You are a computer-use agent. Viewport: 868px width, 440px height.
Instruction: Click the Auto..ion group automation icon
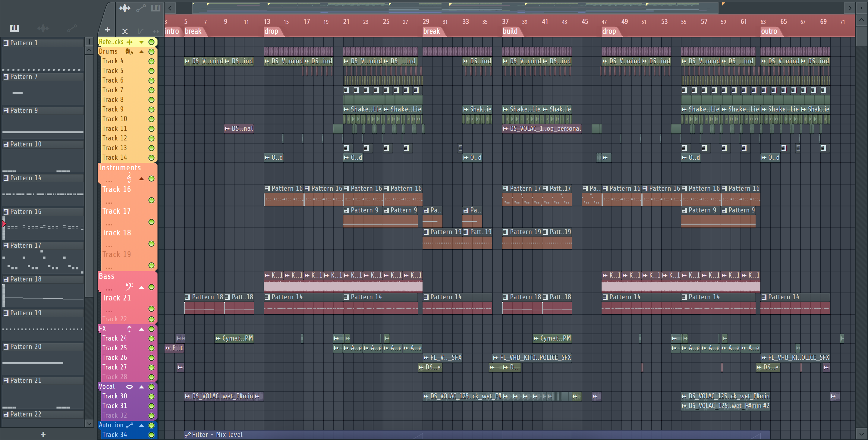coord(129,425)
